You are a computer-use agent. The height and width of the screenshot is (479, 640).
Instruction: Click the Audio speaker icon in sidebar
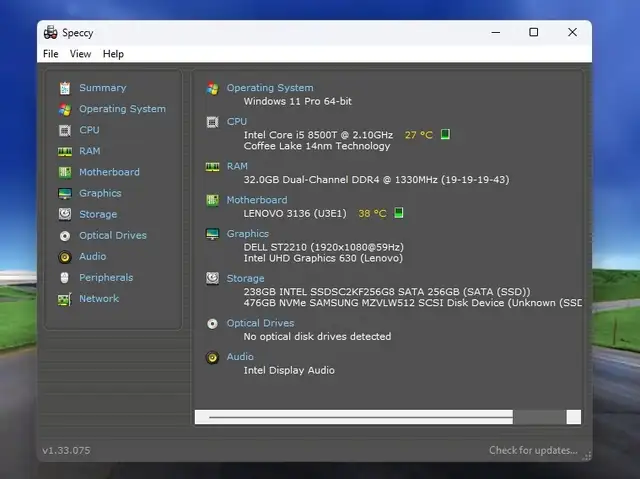(65, 257)
